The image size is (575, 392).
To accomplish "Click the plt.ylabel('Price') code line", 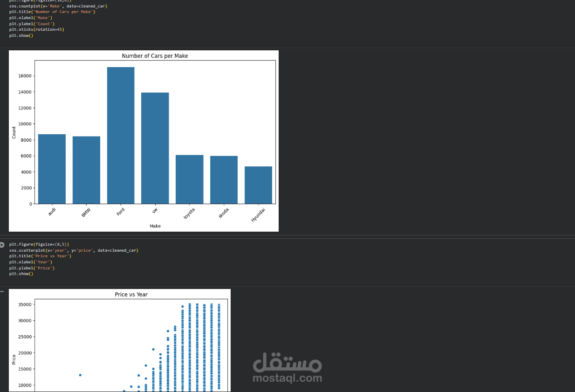I will [x=32, y=268].
